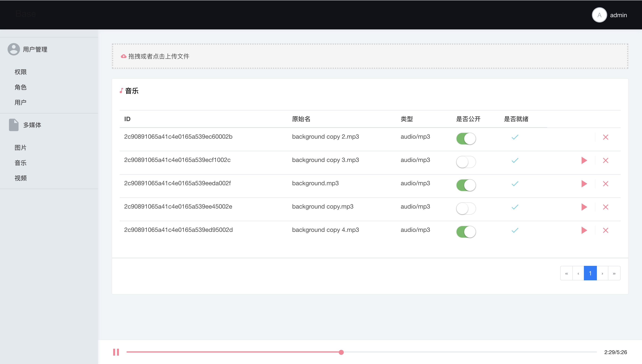Screen dimensions: 642x364
Task: Delete background copy 2.mp3
Action: tap(605, 137)
